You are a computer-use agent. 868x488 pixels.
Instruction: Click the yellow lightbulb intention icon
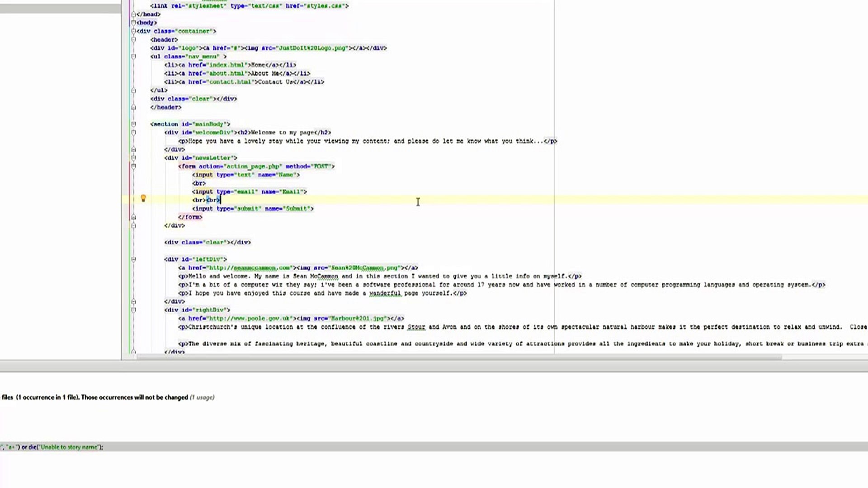(143, 198)
